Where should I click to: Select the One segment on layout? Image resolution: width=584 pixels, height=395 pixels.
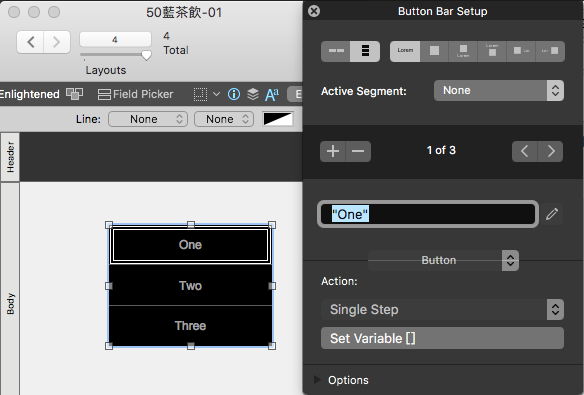190,245
